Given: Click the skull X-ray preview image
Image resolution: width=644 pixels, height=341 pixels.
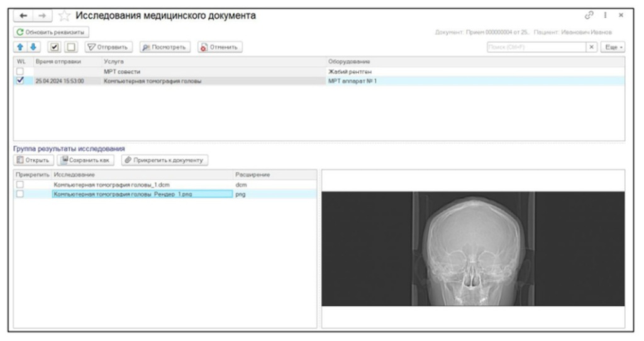Looking at the screenshot, I should click(473, 249).
